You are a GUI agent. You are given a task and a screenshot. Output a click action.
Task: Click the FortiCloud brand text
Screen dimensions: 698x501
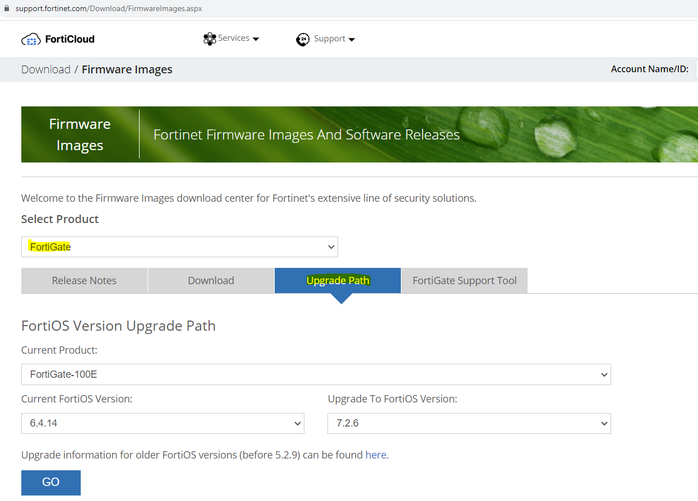[x=70, y=39]
